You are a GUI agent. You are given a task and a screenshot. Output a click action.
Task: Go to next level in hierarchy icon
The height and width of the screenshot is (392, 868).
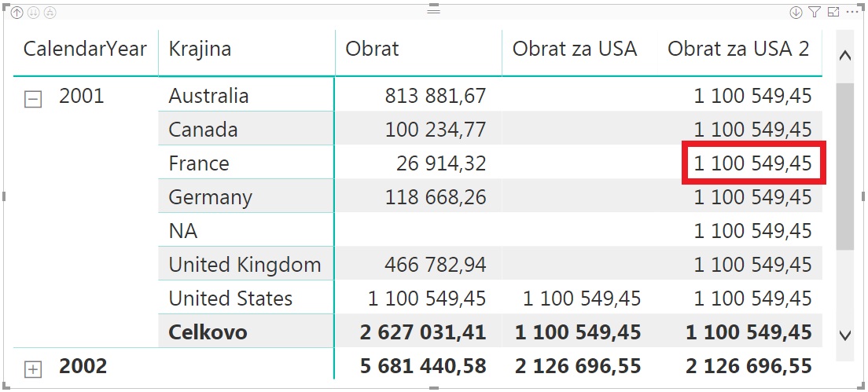[33, 12]
